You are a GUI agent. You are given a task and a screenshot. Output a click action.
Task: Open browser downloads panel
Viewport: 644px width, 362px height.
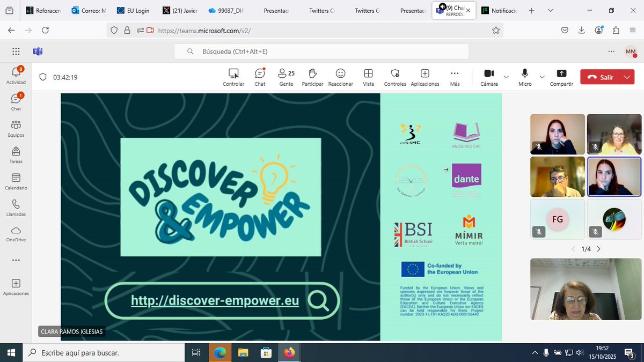tap(582, 31)
